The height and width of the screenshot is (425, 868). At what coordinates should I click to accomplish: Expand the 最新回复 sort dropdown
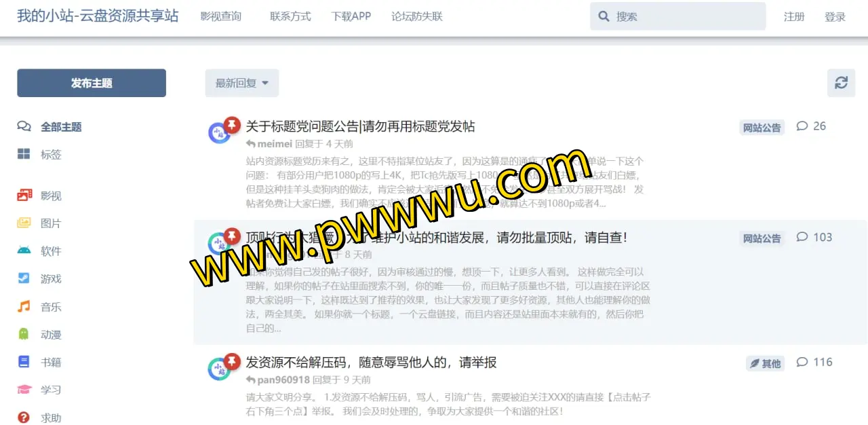[242, 83]
